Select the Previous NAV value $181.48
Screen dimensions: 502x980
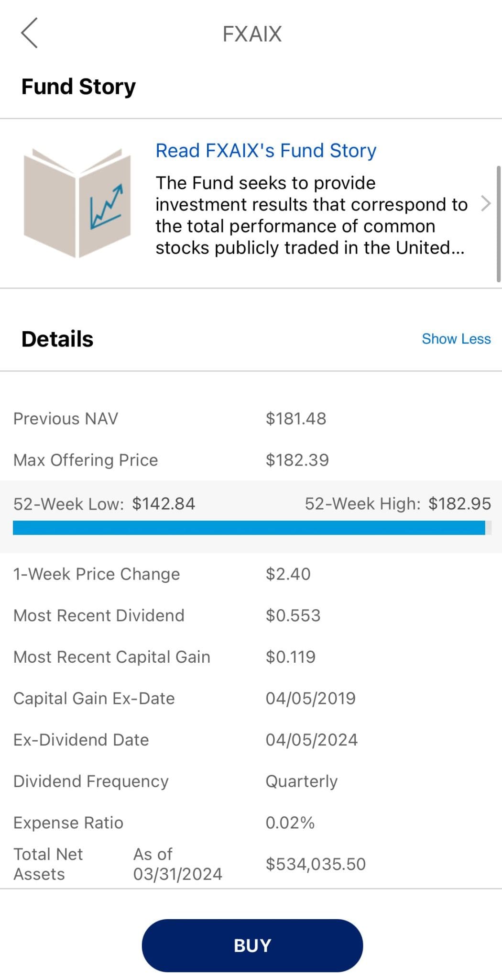pyautogui.click(x=296, y=419)
